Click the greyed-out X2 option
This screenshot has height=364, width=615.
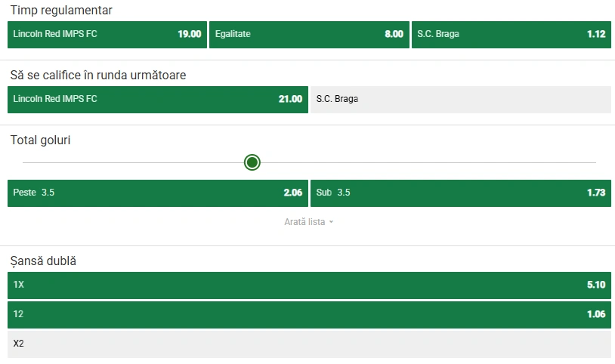[x=309, y=344]
